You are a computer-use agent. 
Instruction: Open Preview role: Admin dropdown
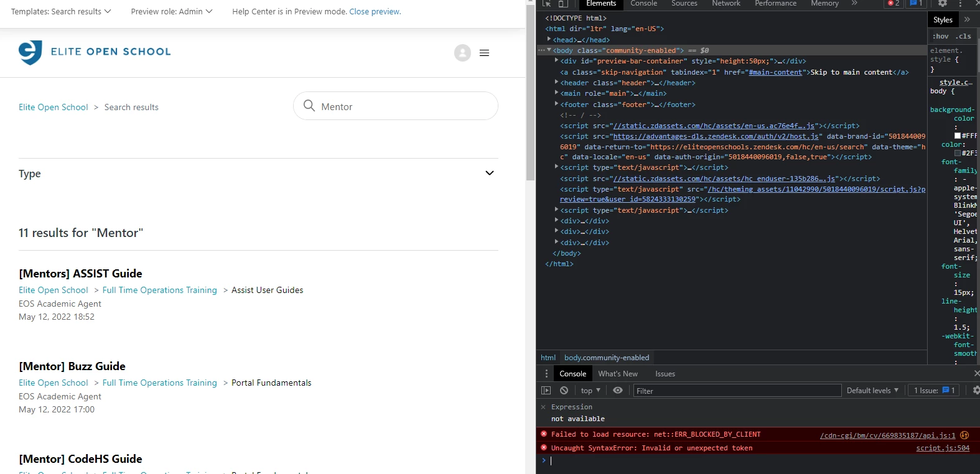tap(172, 11)
